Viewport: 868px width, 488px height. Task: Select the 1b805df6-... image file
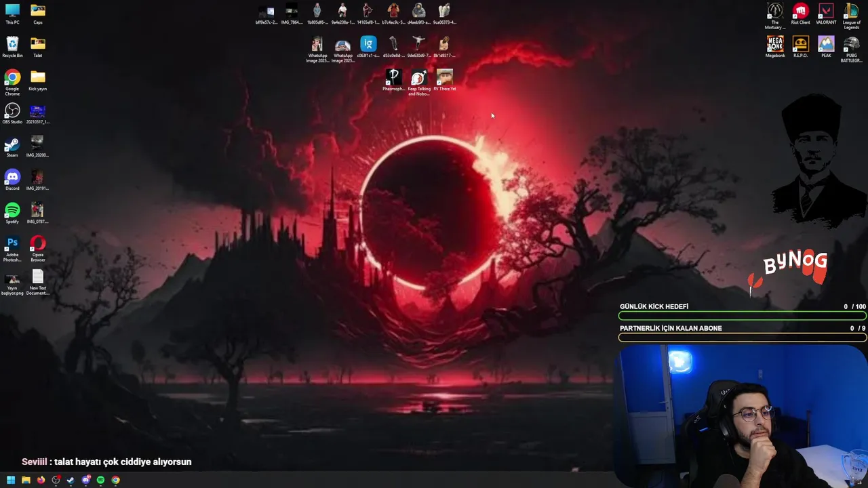(317, 14)
